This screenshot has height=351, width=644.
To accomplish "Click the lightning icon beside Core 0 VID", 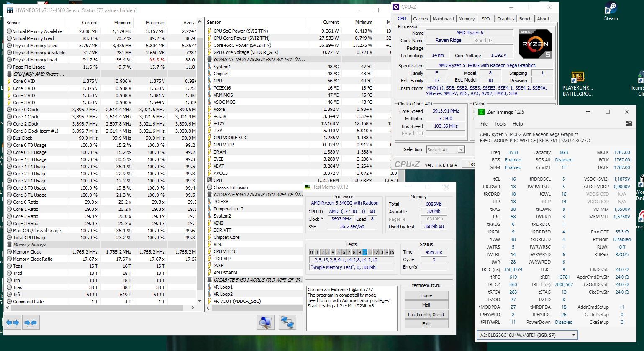I will 9,81.
